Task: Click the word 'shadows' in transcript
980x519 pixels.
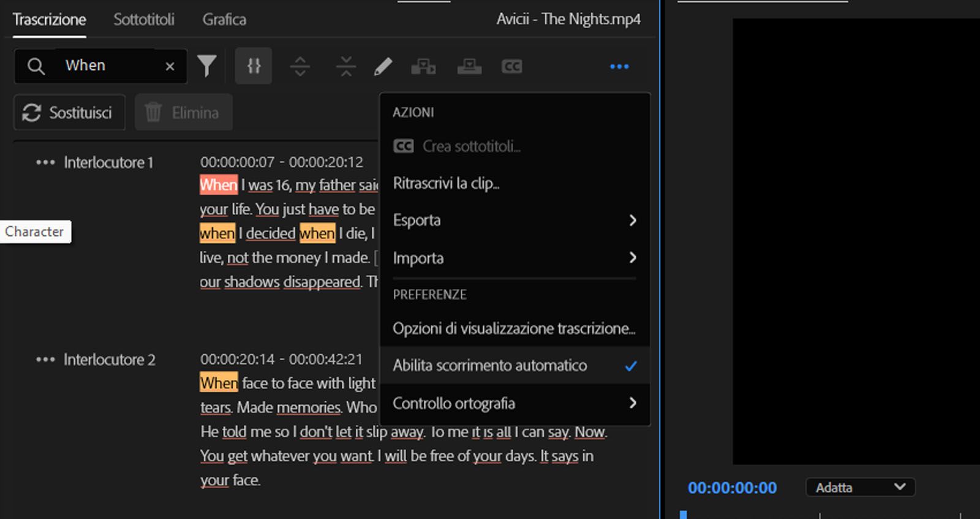Action: click(252, 282)
